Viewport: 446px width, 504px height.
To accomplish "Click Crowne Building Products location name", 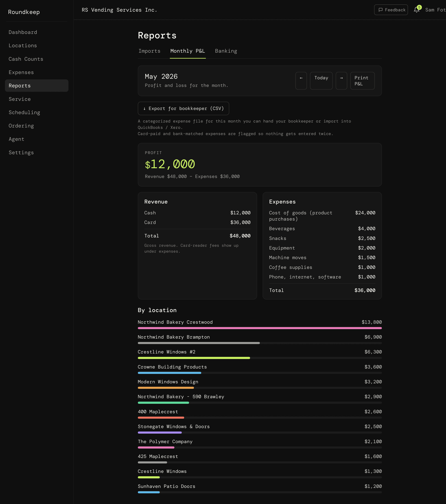I will click(x=172, y=367).
